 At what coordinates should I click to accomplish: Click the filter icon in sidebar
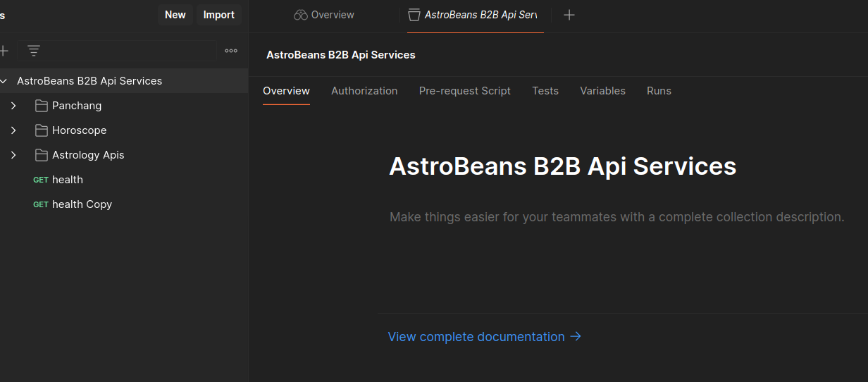[x=34, y=51]
